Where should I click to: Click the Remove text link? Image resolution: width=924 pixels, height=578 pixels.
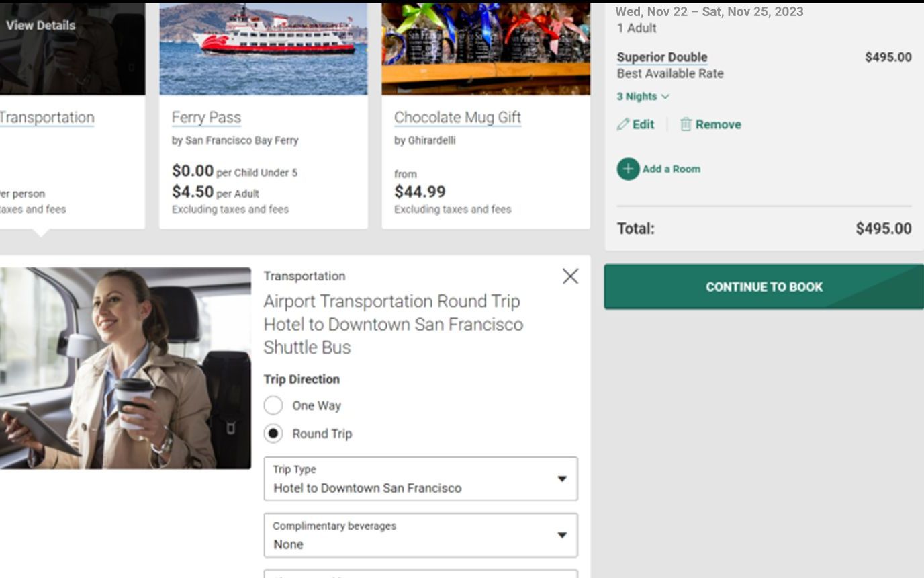(718, 124)
